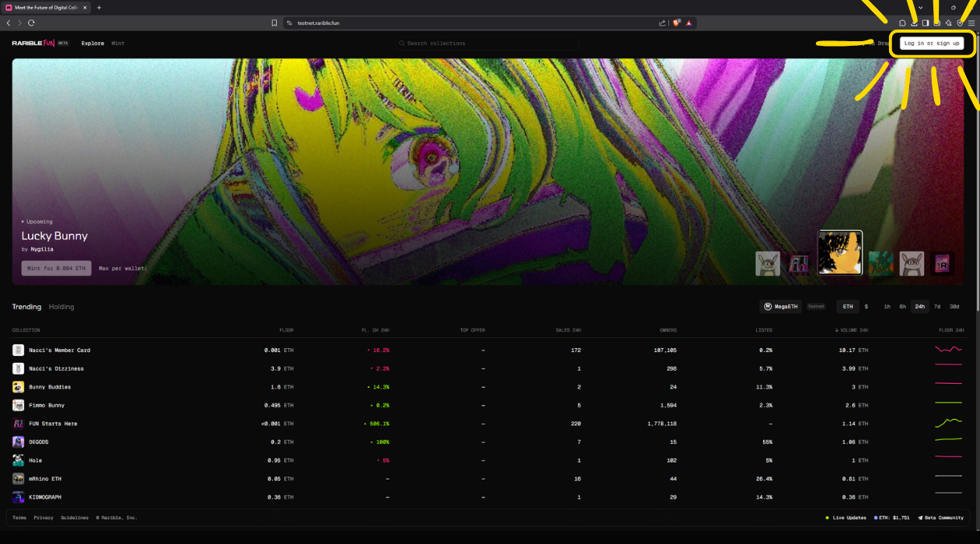Viewport: 980px width, 544px height.
Task: Select the FUN logo carousel thumbnail
Action: pos(799,263)
